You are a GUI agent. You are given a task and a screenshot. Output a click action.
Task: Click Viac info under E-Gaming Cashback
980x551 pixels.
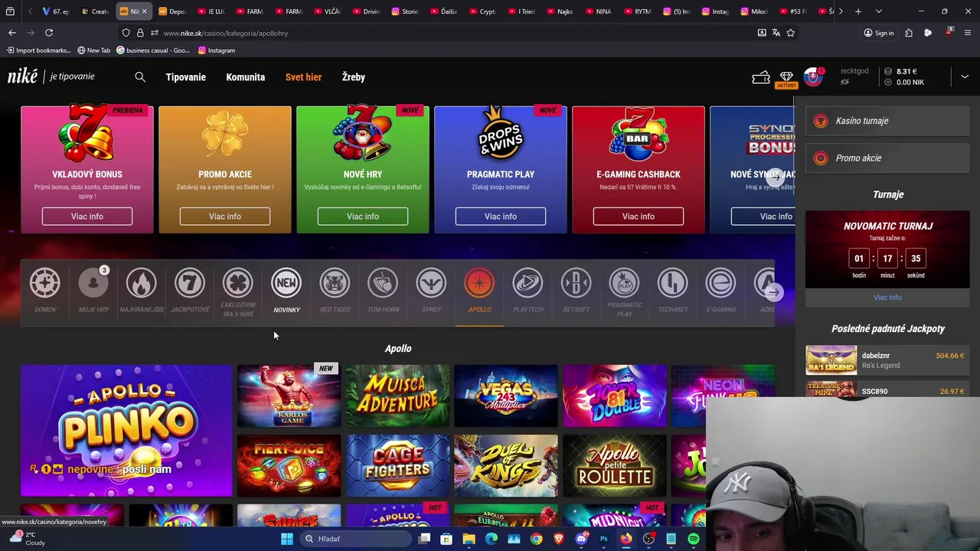(x=639, y=217)
